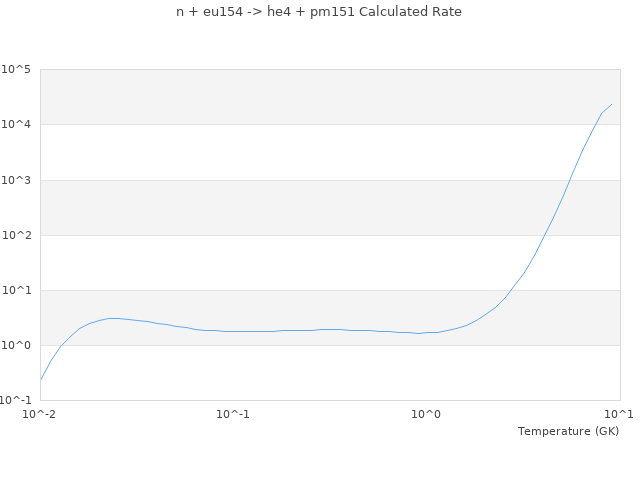Screen dimensions: 640x480
Task: Click the 10^3 y-axis tick label
Action: (x=16, y=180)
